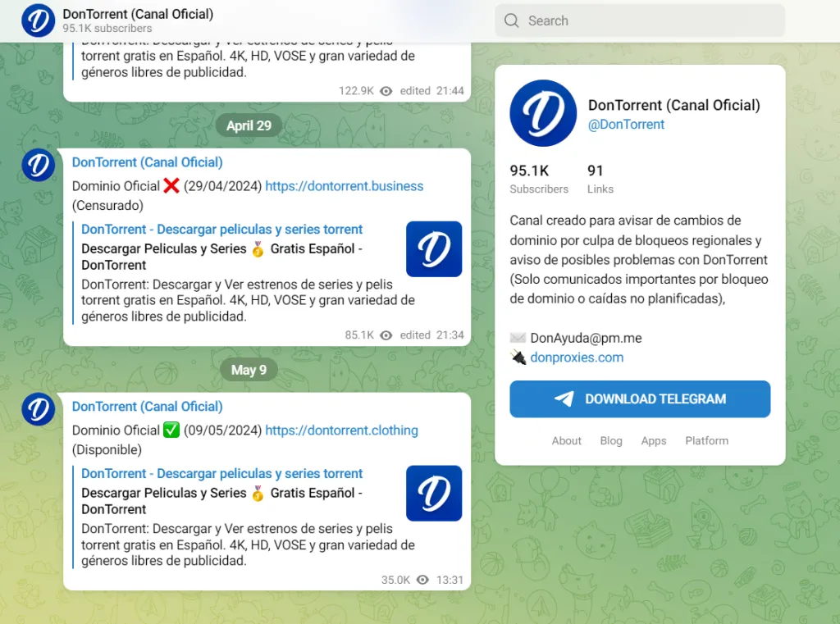This screenshot has height=624, width=840.
Task: Click the '35.0K' view count
Action: coord(396,580)
